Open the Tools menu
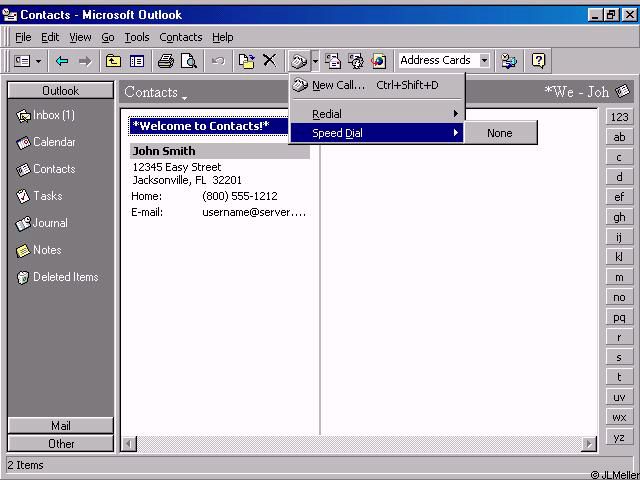Screen dimensions: 640x480 coord(137,37)
